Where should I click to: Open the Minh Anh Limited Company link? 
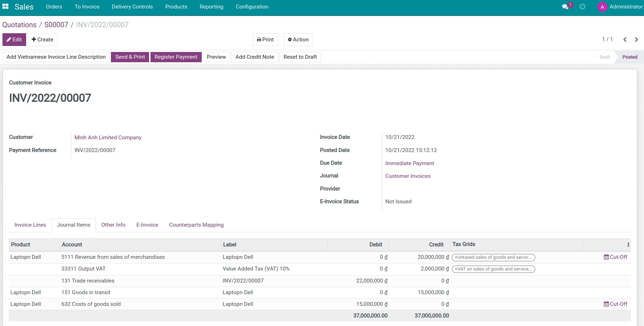(108, 137)
